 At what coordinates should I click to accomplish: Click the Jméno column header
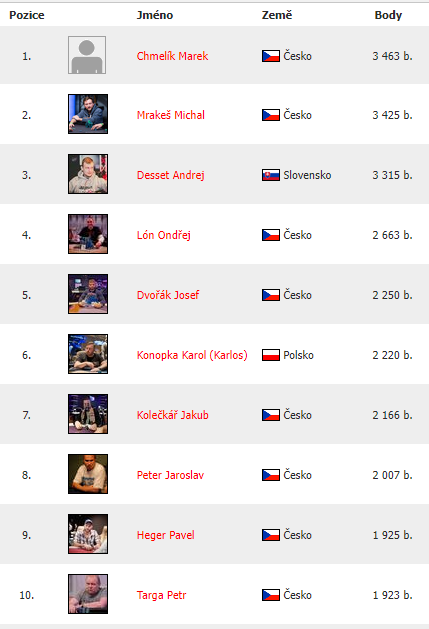tap(155, 15)
